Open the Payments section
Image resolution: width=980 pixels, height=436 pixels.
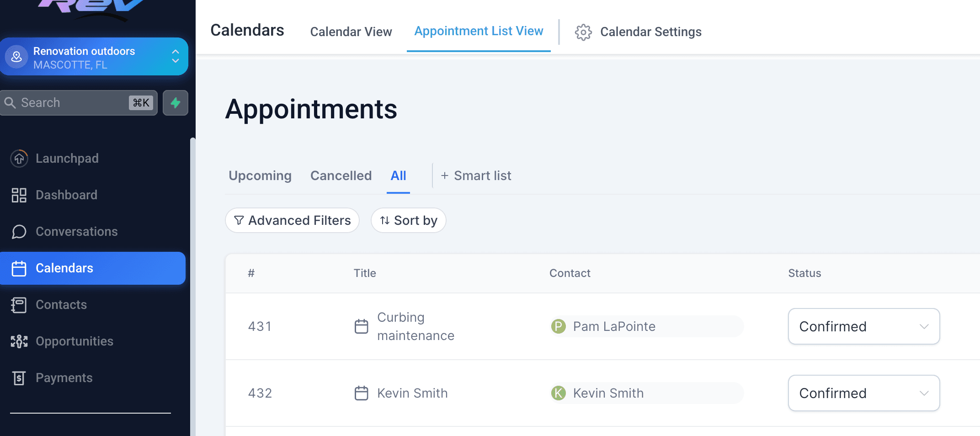pyautogui.click(x=64, y=378)
